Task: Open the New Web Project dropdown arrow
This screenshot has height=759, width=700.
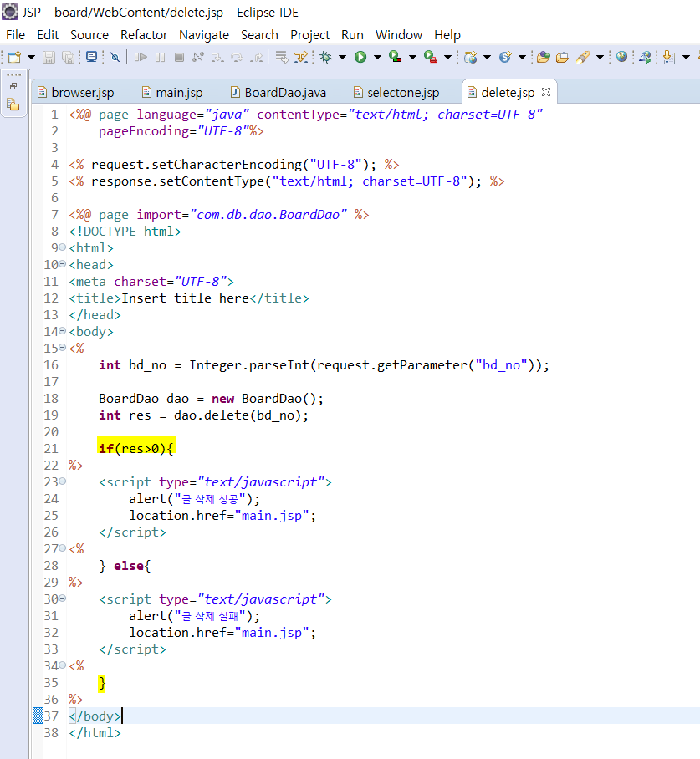Action: tap(488, 57)
